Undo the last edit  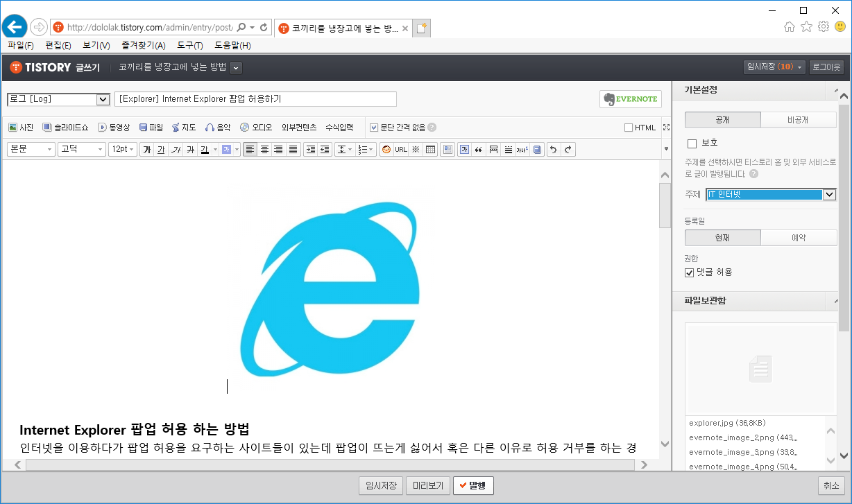[554, 149]
